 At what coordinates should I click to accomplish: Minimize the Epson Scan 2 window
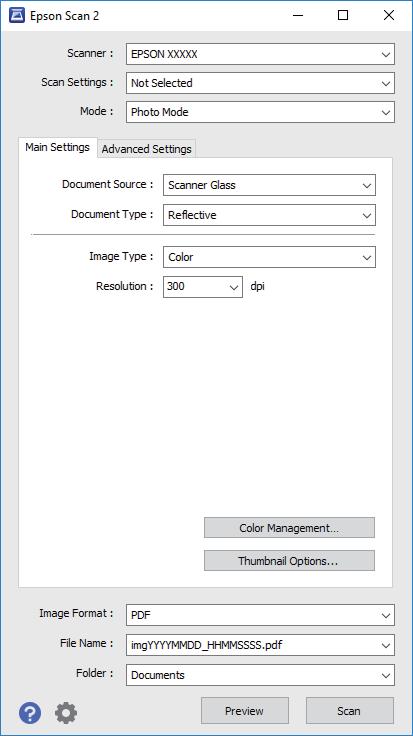pyautogui.click(x=298, y=15)
